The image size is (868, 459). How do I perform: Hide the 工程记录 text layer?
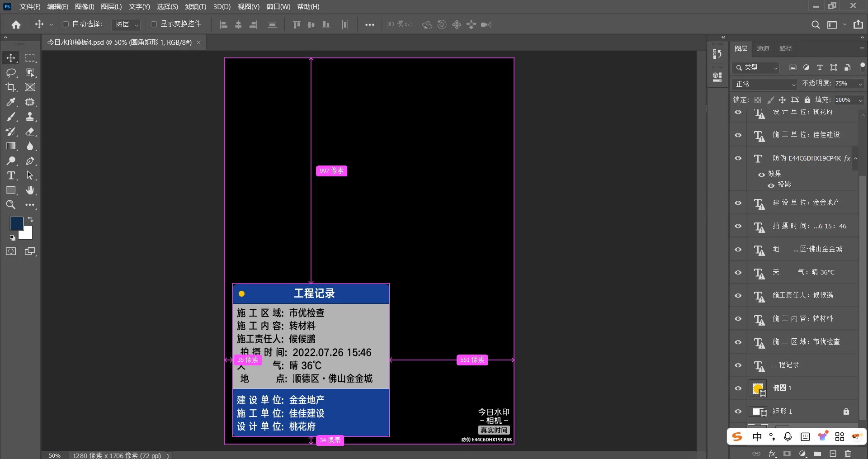[738, 365]
